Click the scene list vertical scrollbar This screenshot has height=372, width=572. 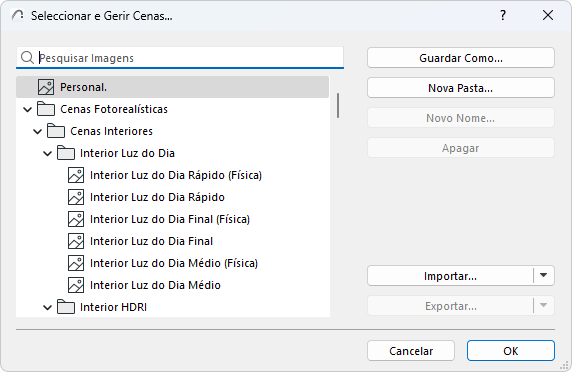pos(338,105)
